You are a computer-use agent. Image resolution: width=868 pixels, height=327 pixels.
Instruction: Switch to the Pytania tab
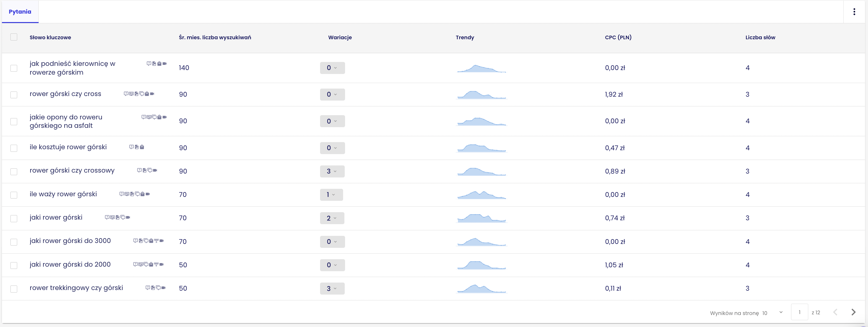[20, 12]
